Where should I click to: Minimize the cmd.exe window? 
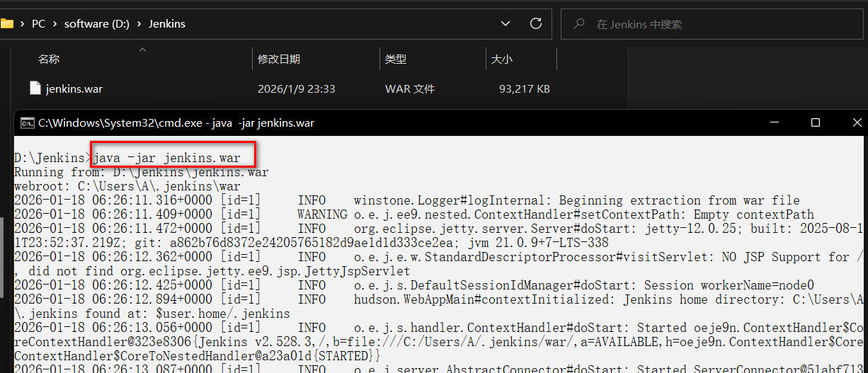776,122
